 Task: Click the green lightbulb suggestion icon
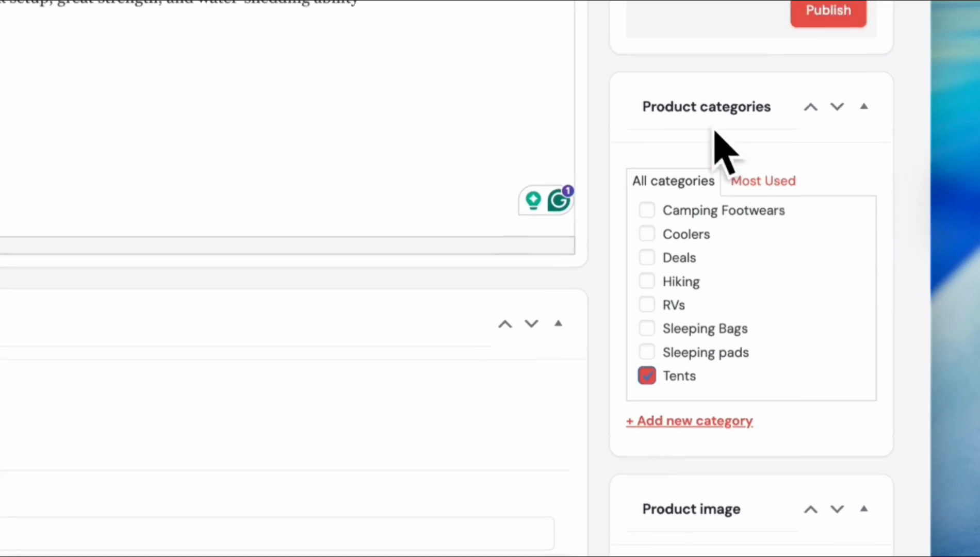click(533, 200)
